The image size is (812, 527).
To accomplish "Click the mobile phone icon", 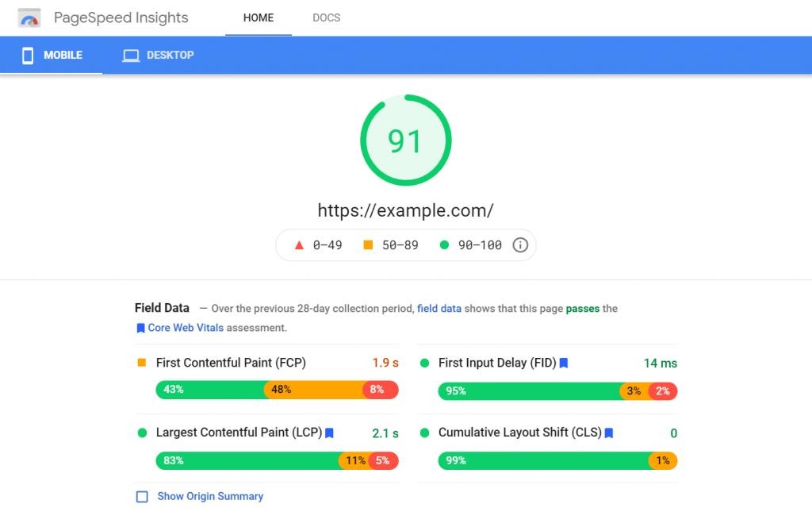I will pos(28,56).
